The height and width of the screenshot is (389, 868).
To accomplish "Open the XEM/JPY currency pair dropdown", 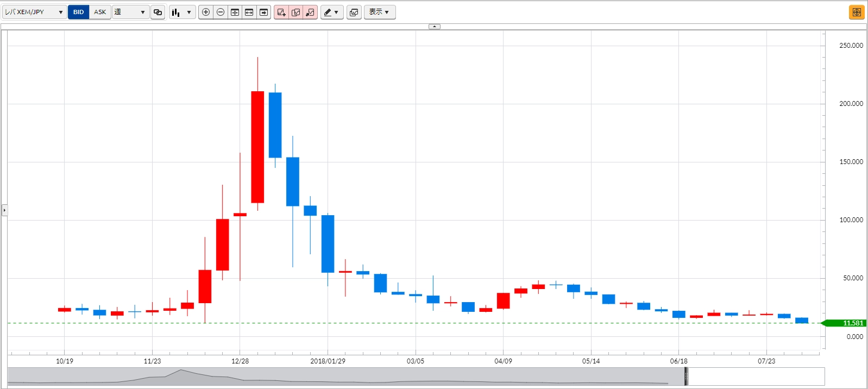I will [34, 12].
